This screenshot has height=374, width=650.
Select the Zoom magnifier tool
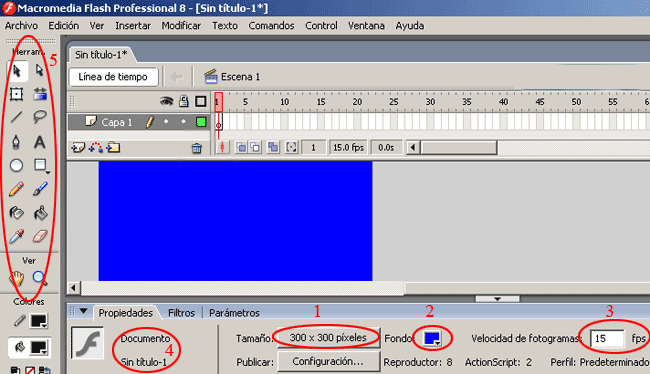[x=40, y=278]
